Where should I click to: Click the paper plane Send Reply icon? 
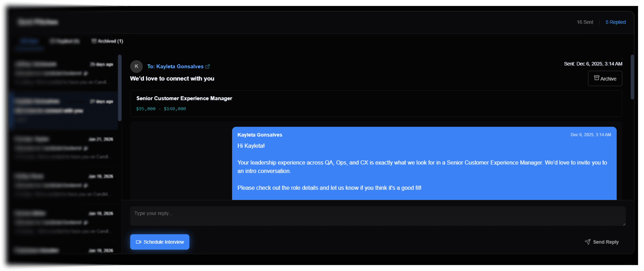coord(587,242)
